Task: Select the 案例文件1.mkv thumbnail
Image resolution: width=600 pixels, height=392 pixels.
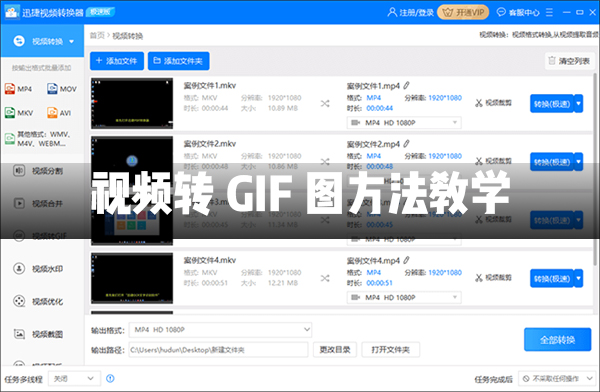Action: [132, 103]
